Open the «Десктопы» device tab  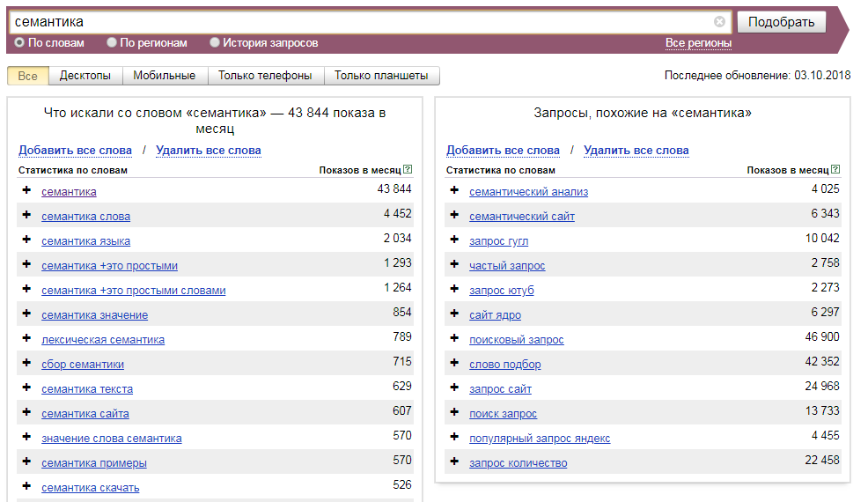tap(85, 76)
